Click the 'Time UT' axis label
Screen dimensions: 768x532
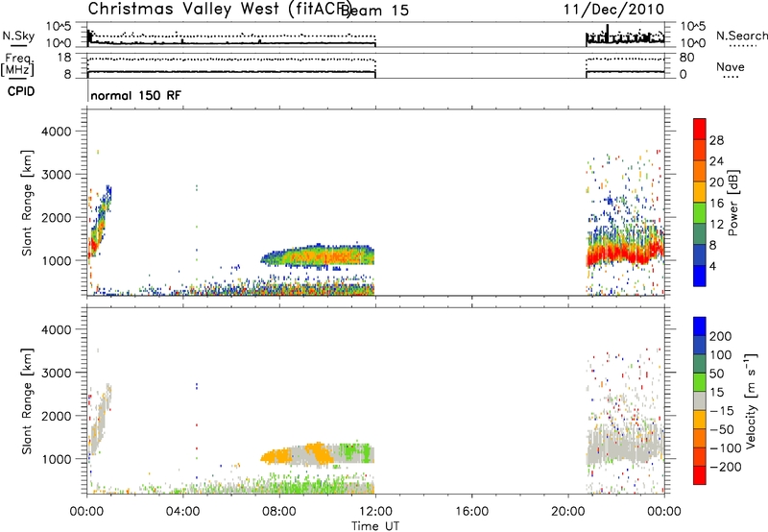(x=375, y=526)
